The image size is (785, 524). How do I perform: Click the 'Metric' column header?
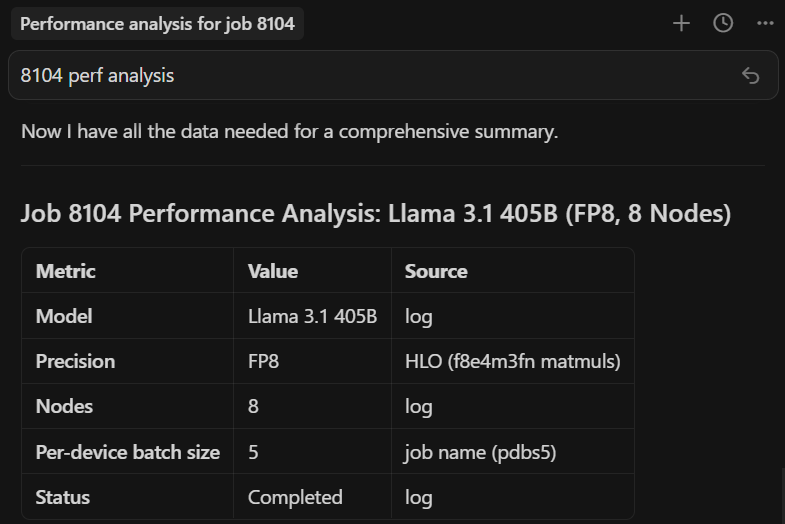66,271
